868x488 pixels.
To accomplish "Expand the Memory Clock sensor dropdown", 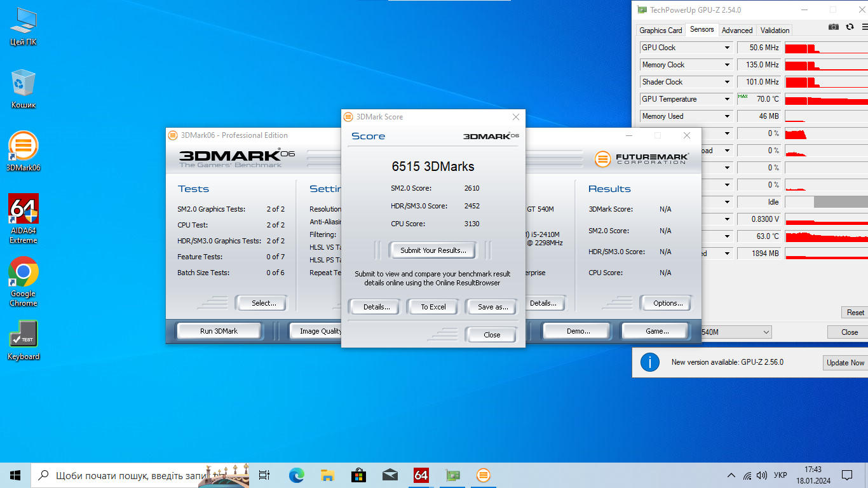I will (727, 65).
